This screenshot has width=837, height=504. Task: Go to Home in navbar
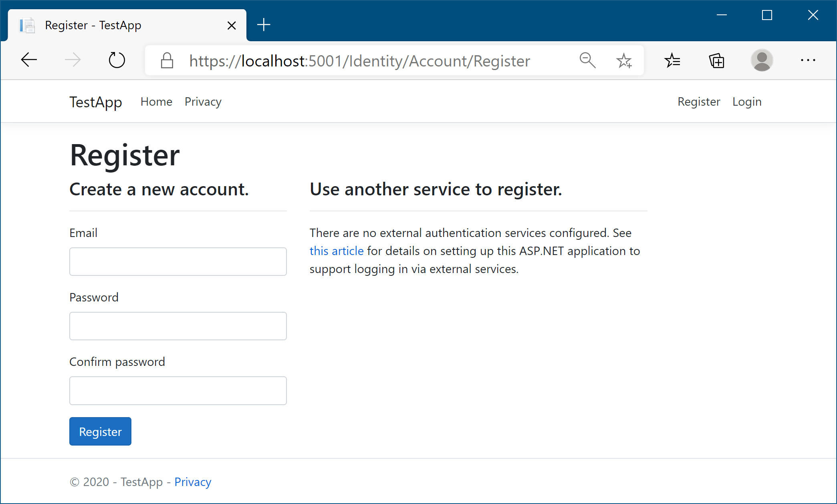click(x=156, y=102)
